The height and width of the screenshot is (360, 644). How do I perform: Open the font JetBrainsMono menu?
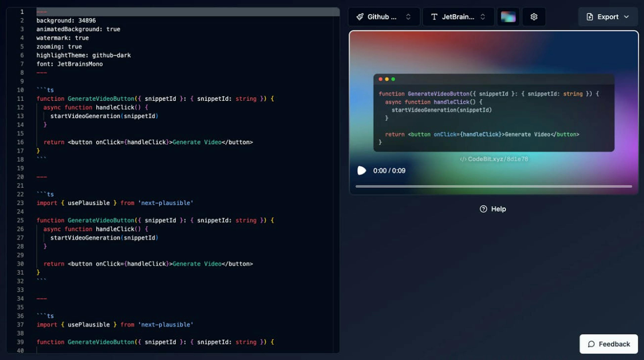pyautogui.click(x=458, y=16)
